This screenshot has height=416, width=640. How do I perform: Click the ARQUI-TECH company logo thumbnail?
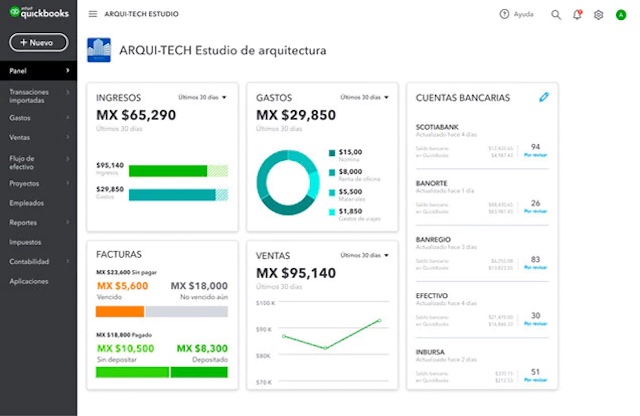pyautogui.click(x=99, y=50)
